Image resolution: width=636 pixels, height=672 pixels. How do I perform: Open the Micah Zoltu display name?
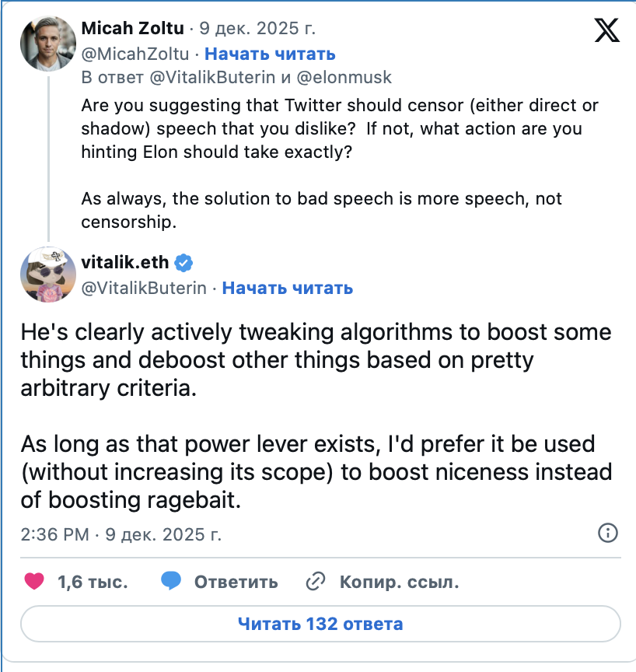[x=132, y=30]
